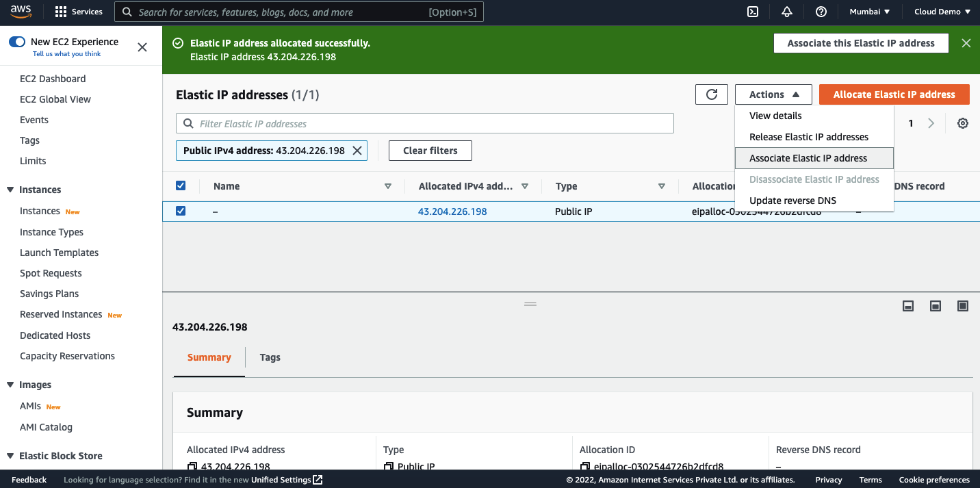Open AWS home via the AWS logo
Viewport: 980px width, 488px height.
(21, 12)
